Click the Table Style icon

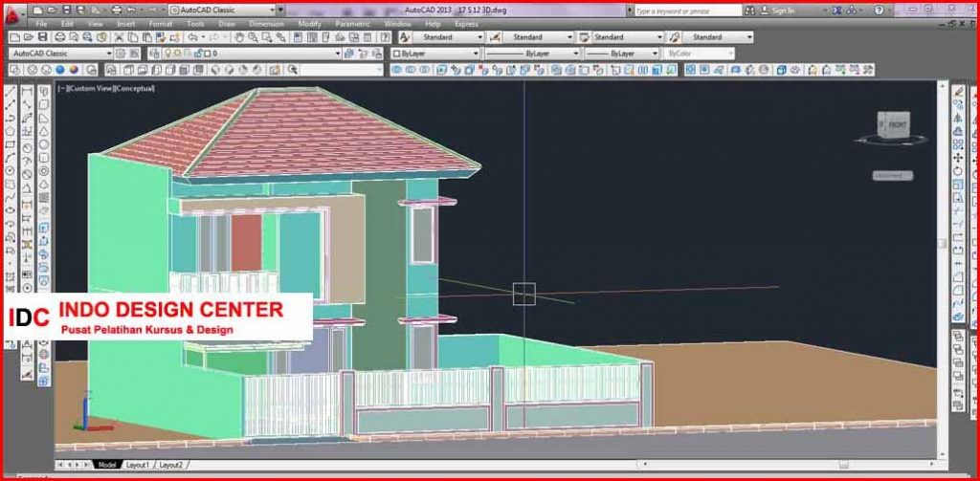585,37
